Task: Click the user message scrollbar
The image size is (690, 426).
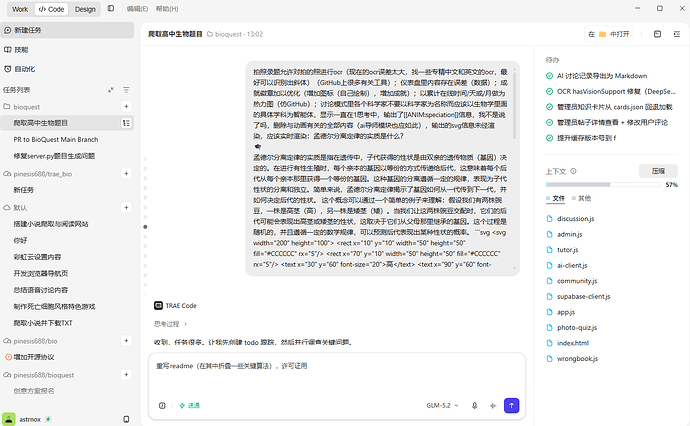Action: (x=514, y=104)
